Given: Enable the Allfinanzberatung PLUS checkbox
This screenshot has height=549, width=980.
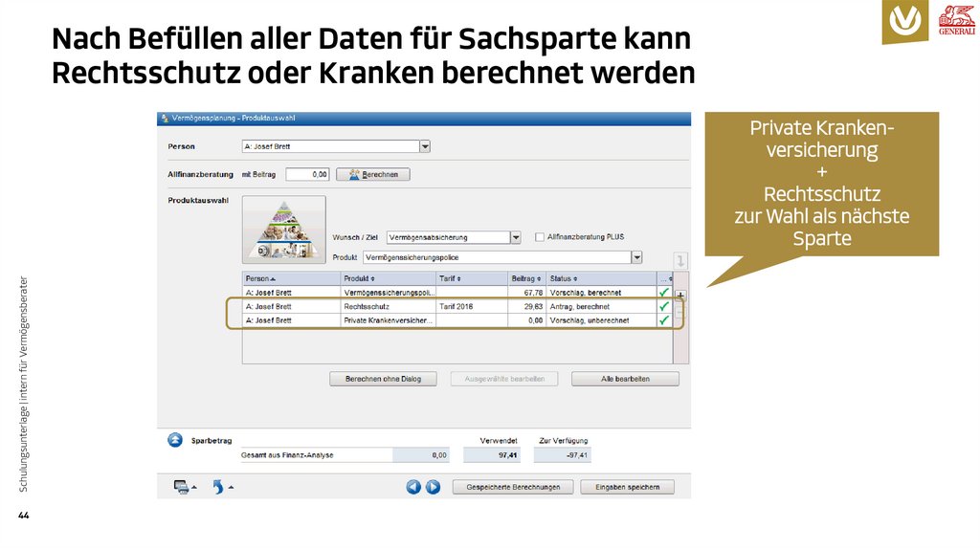Looking at the screenshot, I should pyautogui.click(x=540, y=236).
